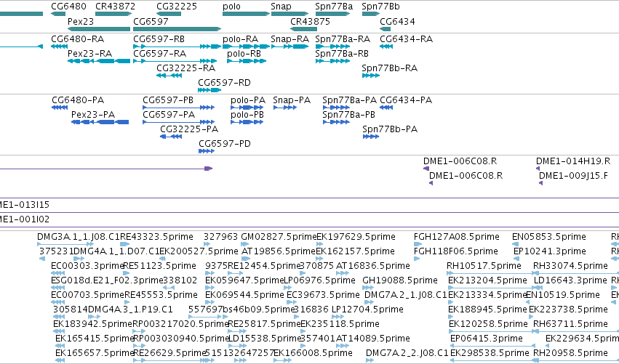619x364 pixels.
Task: Select the EK298538.5prime EST
Action: pos(492,361)
